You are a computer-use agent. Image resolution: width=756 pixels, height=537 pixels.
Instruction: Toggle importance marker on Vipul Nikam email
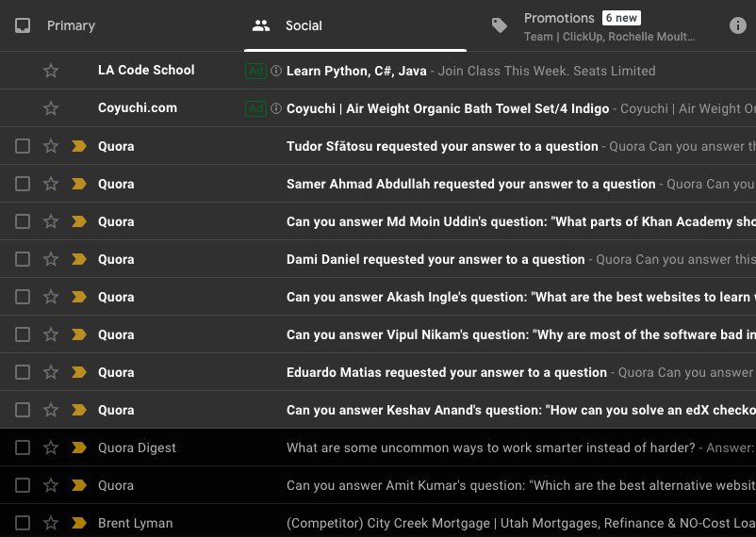click(x=78, y=334)
